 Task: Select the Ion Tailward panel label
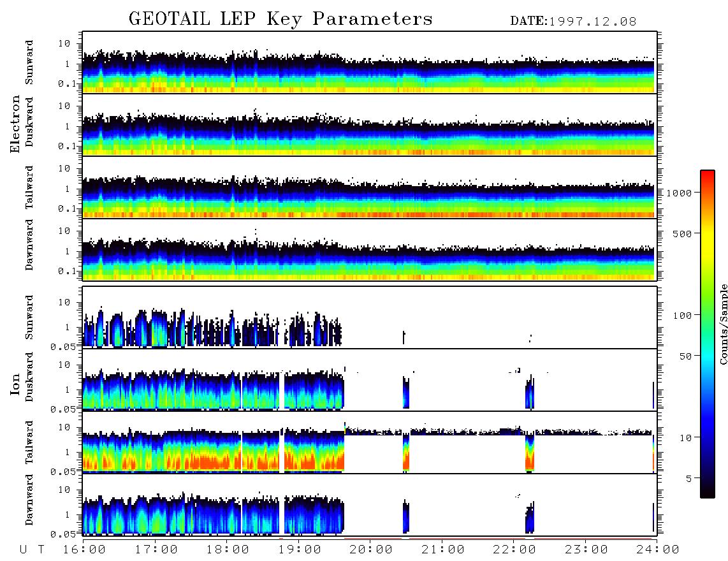pyautogui.click(x=29, y=442)
